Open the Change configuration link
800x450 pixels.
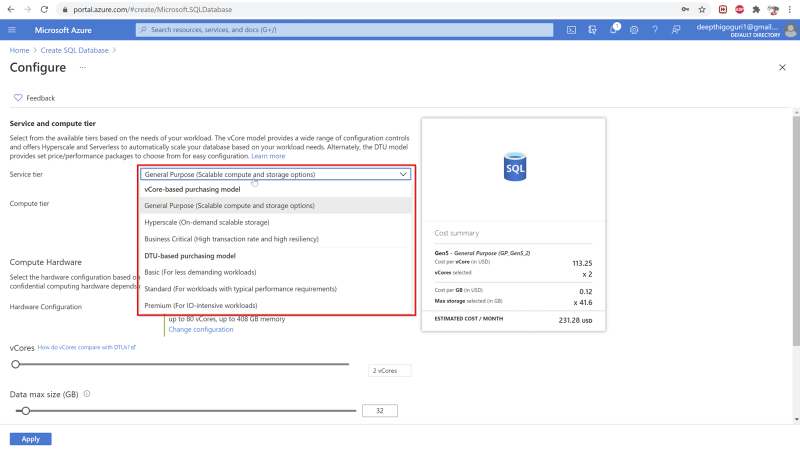[x=200, y=329]
